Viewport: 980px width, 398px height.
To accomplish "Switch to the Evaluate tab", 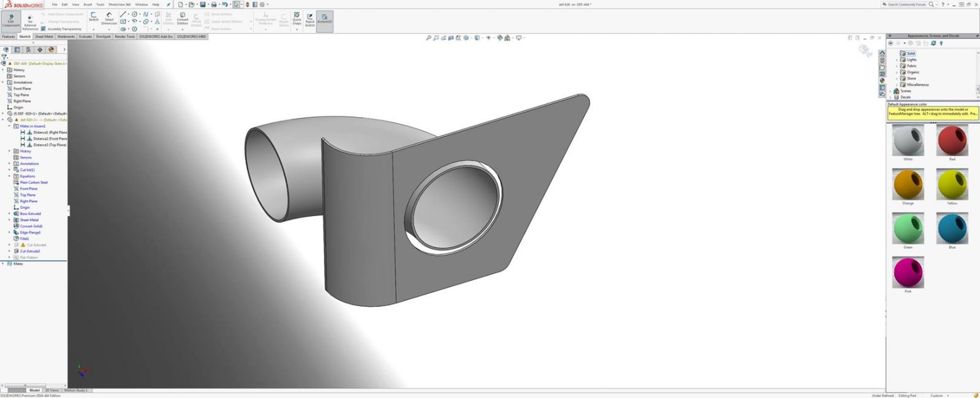I will coord(85,37).
